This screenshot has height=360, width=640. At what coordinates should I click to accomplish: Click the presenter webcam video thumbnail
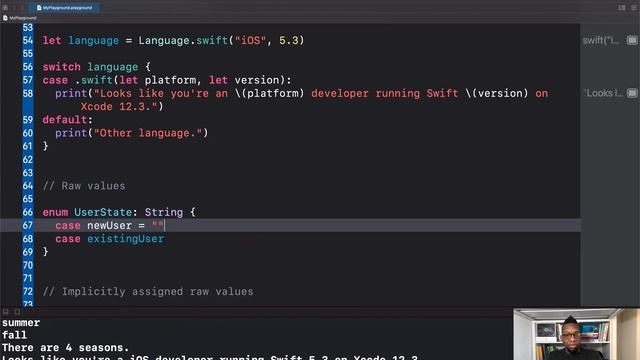tap(576, 334)
